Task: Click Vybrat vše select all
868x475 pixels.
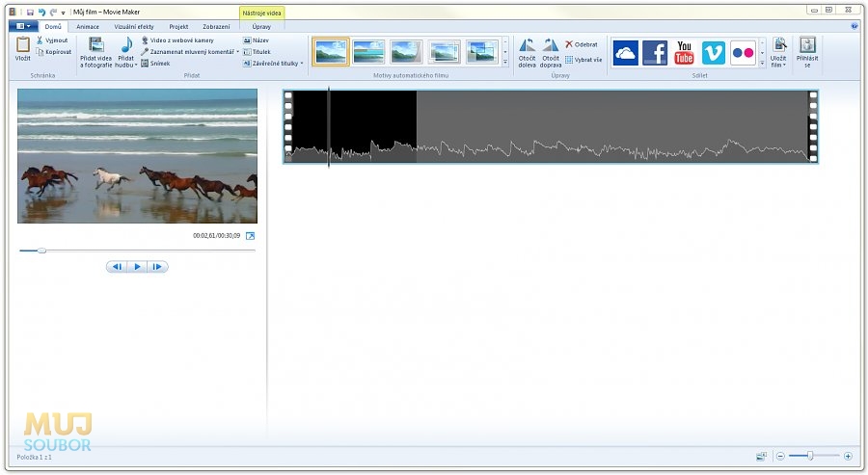Action: (583, 60)
